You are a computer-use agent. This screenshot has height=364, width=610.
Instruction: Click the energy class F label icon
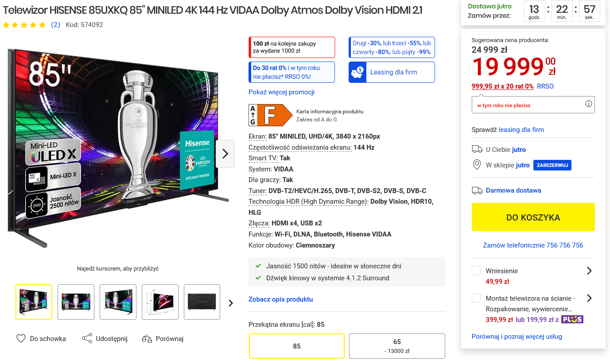tap(270, 115)
